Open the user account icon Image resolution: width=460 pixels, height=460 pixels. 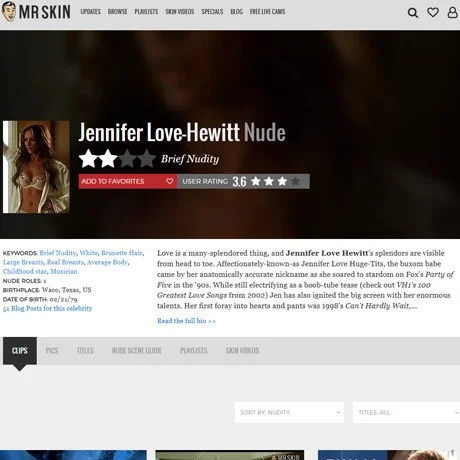point(452,12)
